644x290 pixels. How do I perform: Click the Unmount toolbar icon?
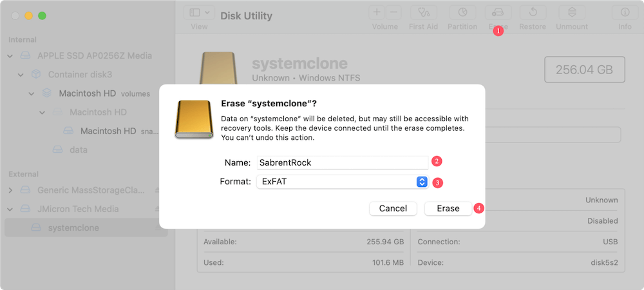tap(571, 12)
